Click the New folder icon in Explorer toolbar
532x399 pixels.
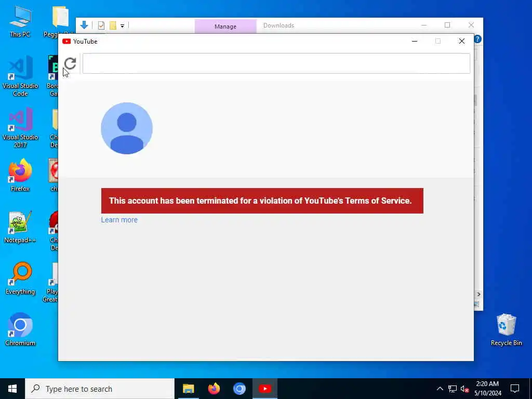tap(113, 25)
